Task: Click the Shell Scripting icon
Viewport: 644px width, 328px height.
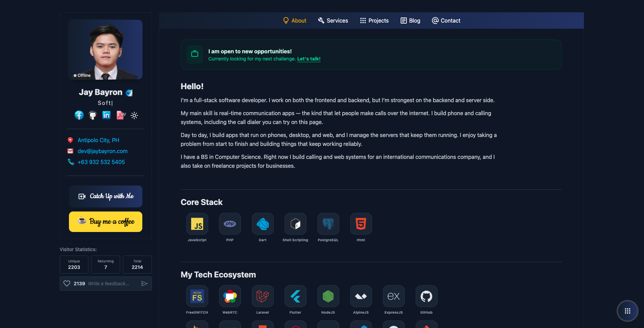Action: 295,224
